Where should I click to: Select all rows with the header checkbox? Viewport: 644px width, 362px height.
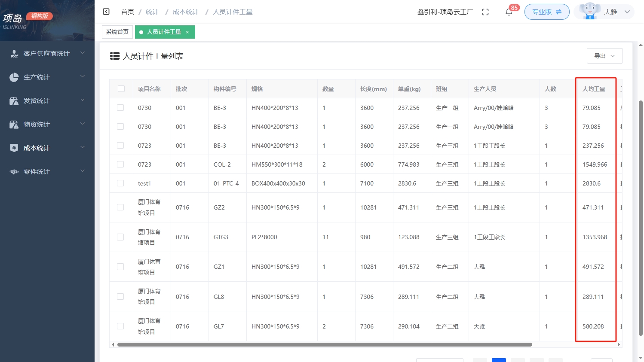point(121,88)
